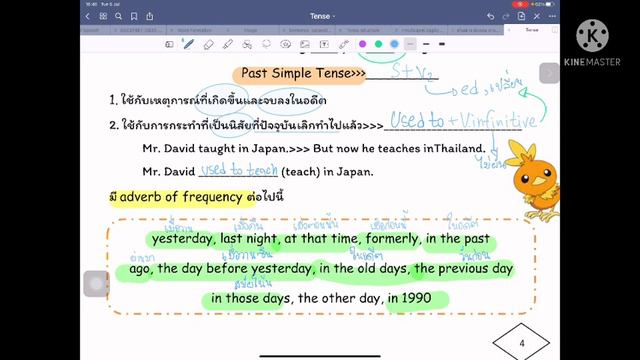This screenshot has width=640, height=360.
Task: Tap the gray next-page arrow button
Action: [x=549, y=73]
